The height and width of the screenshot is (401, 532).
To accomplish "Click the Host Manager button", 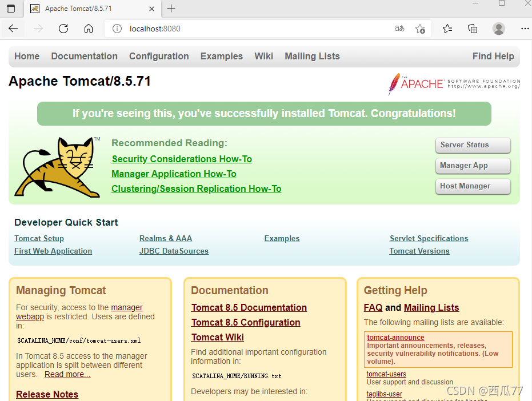I will coord(473,186).
